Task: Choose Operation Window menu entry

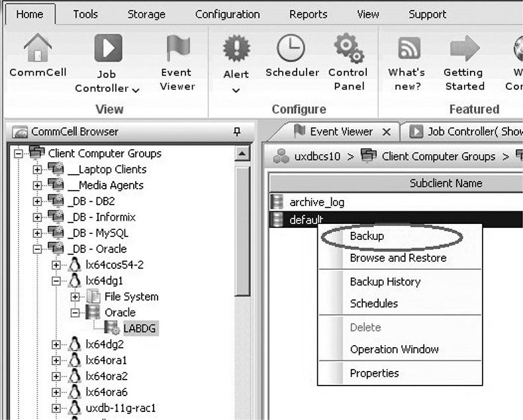Action: coord(400,349)
